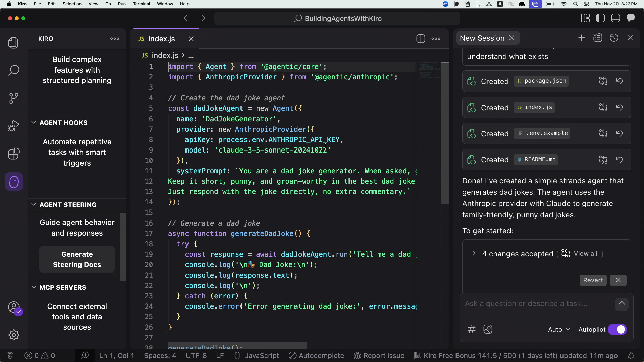Collapse the AGENT HOOKS section

[x=34, y=123]
